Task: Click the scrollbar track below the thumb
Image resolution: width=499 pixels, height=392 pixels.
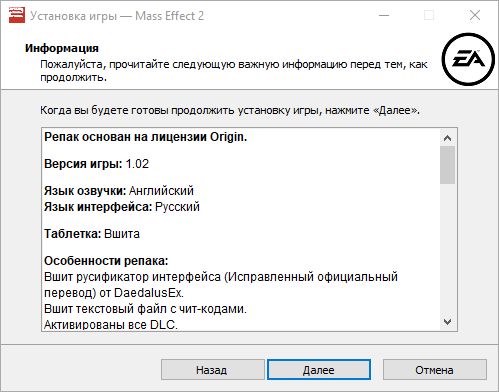Action: (x=447, y=249)
